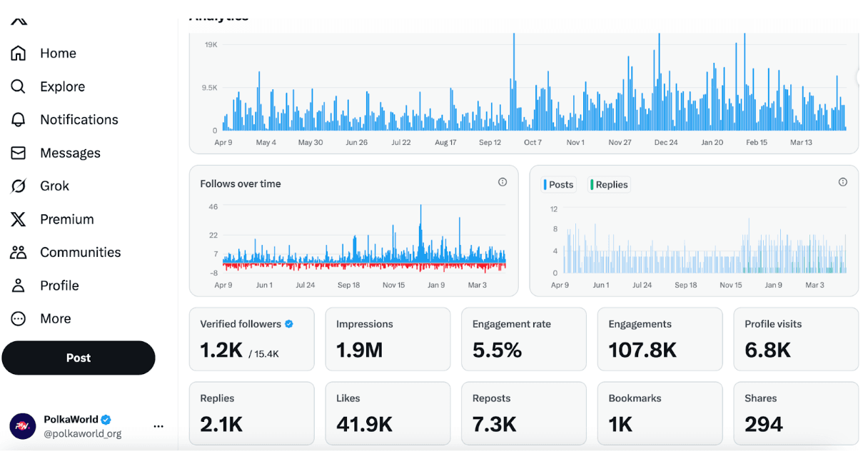The image size is (868, 454).
Task: Click the Profile person icon
Action: [19, 286]
